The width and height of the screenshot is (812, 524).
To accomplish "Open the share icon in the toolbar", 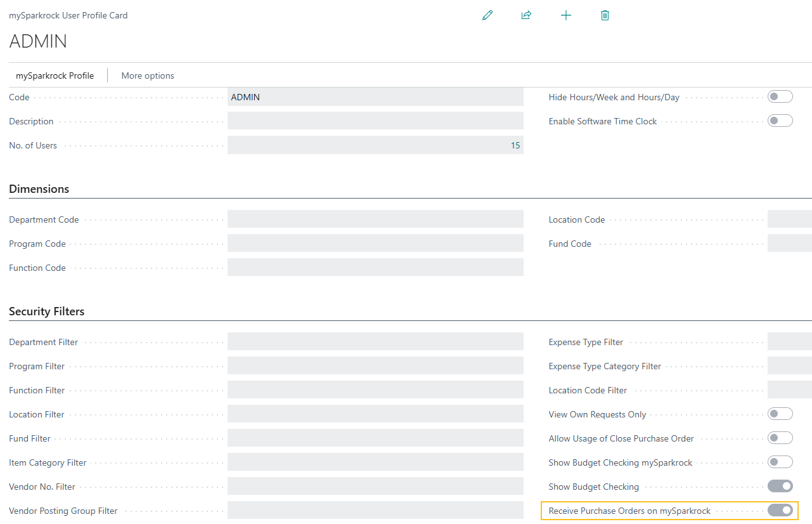I will coord(526,15).
